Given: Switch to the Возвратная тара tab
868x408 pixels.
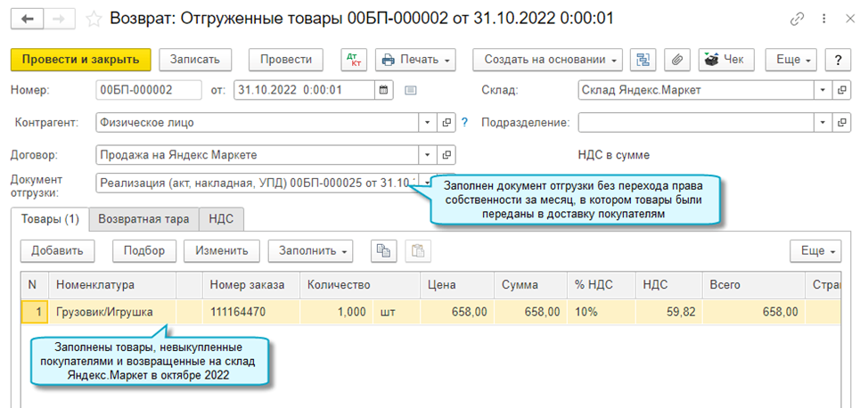Looking at the screenshot, I should (143, 218).
